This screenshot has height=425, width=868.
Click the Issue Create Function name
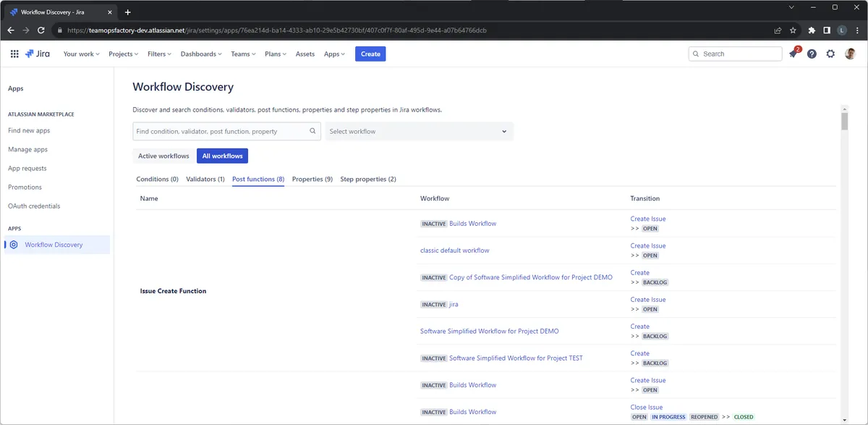[173, 291]
